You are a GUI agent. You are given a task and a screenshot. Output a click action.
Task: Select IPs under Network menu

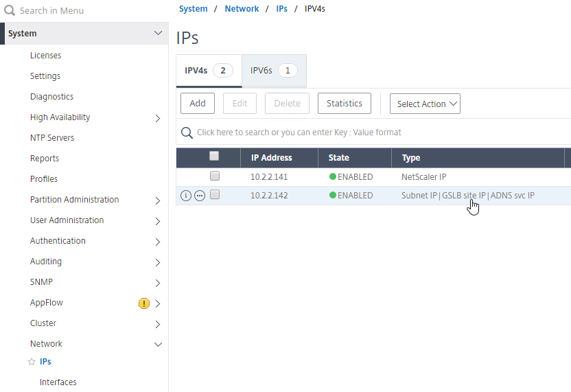[x=45, y=361]
